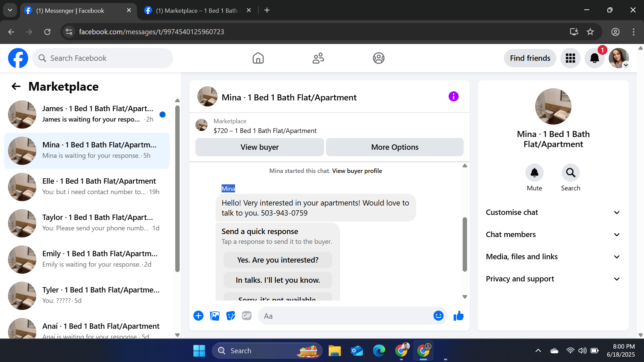
Task: Open the Facebook menu grid icon
Action: coord(570,58)
